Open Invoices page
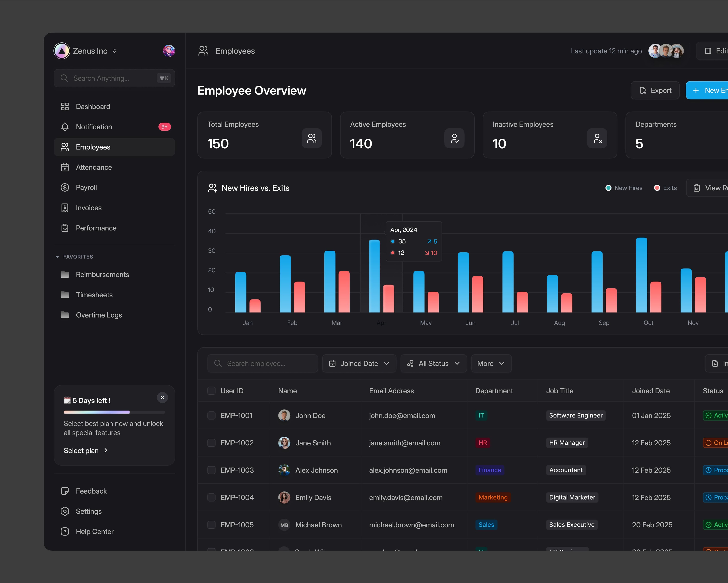728x583 pixels. 114,208
